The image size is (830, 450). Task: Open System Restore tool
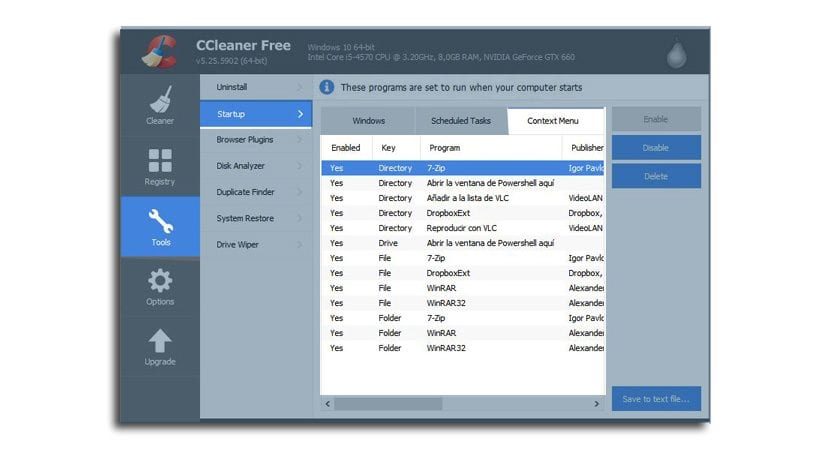pyautogui.click(x=256, y=218)
